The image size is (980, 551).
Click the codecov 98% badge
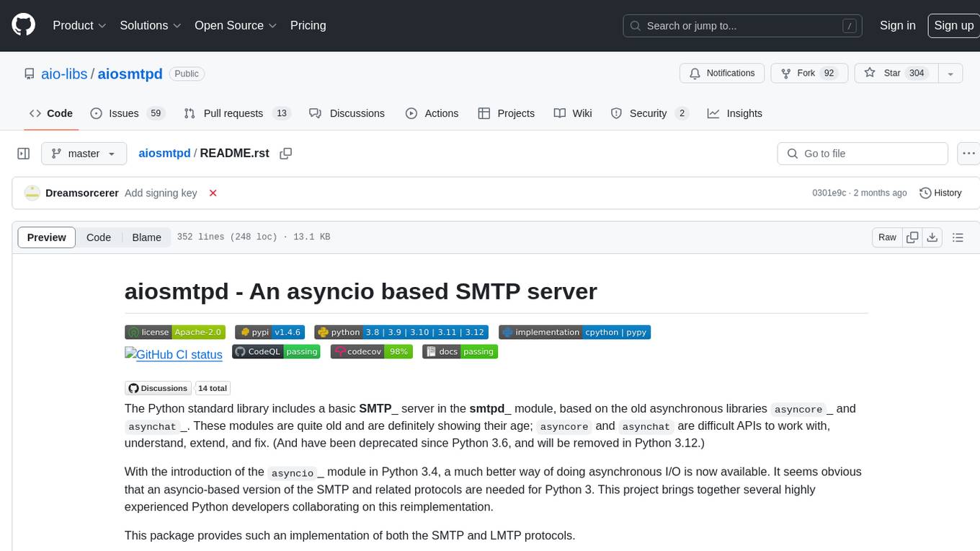coord(372,352)
